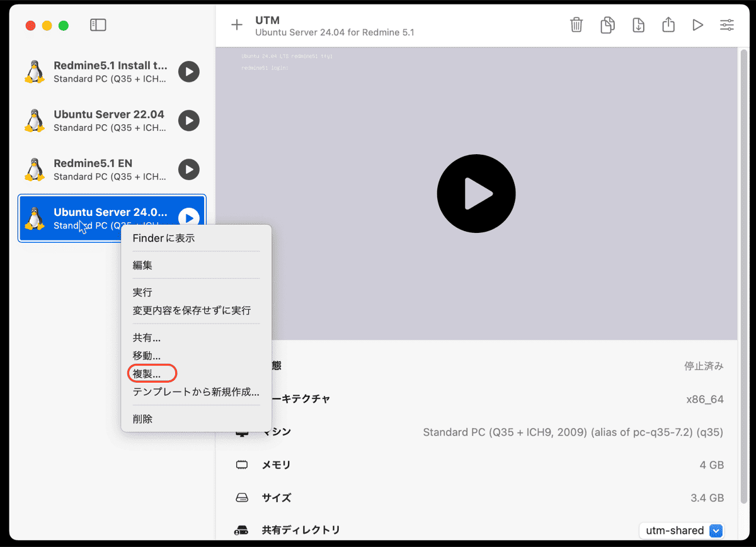This screenshot has width=756, height=547.
Task: Start the Ubuntu Server 22.04 play button
Action: coord(188,120)
